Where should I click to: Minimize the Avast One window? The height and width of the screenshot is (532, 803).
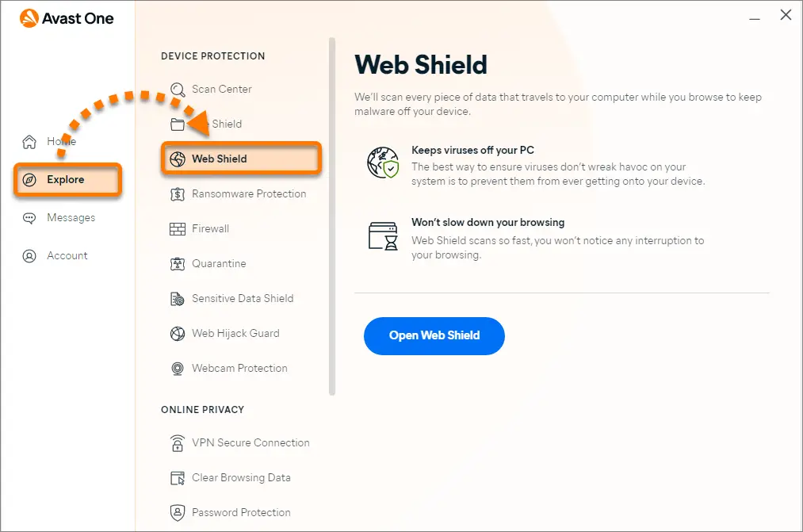click(755, 17)
